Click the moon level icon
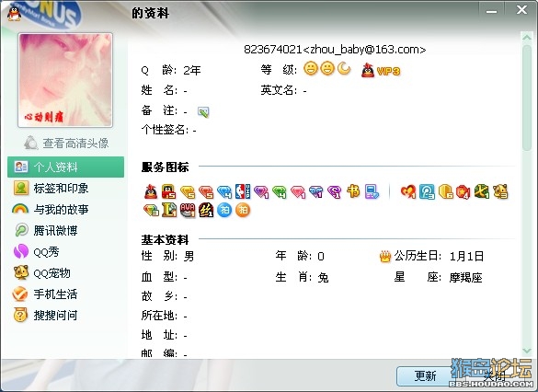Screen dimensions: 538x392 click(x=344, y=68)
